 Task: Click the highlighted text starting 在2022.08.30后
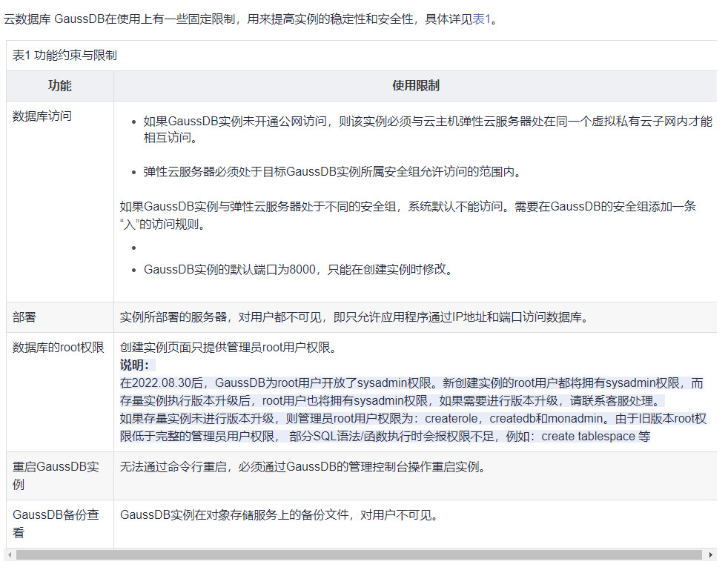(412, 392)
